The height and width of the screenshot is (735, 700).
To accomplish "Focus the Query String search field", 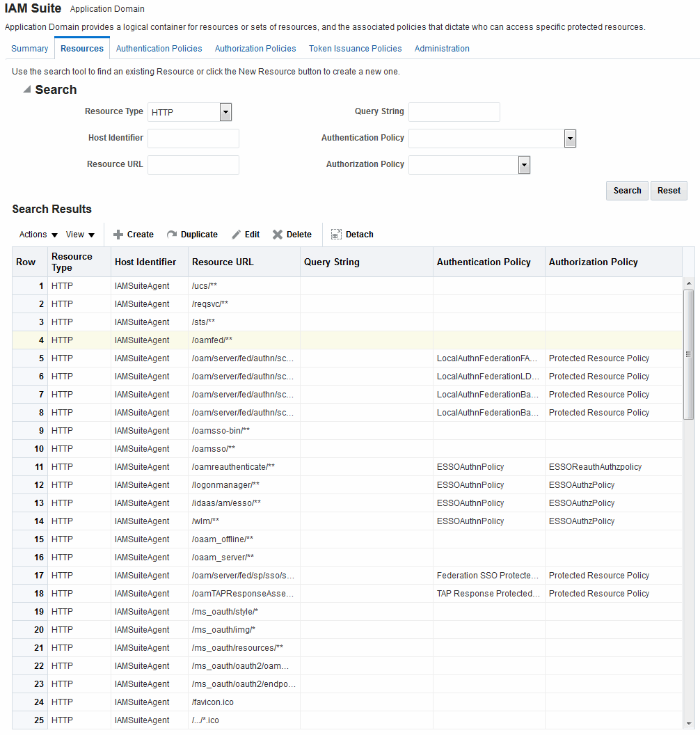I will (454, 112).
